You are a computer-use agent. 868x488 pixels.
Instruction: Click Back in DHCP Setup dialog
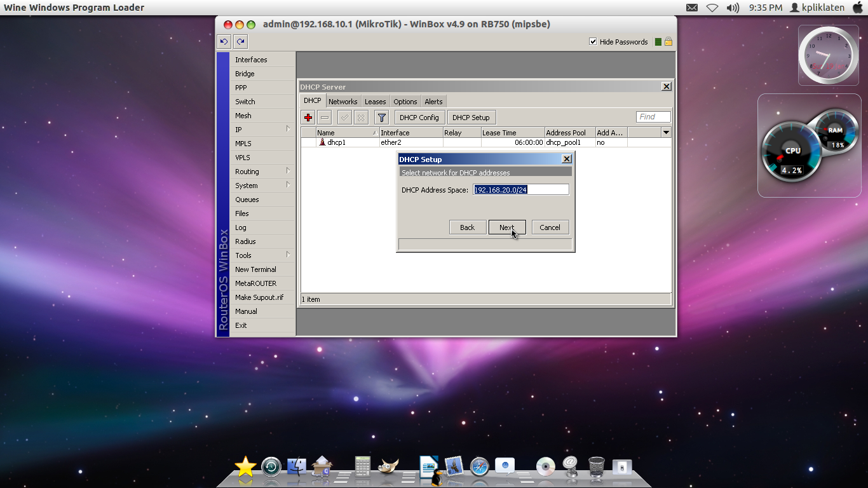click(468, 227)
